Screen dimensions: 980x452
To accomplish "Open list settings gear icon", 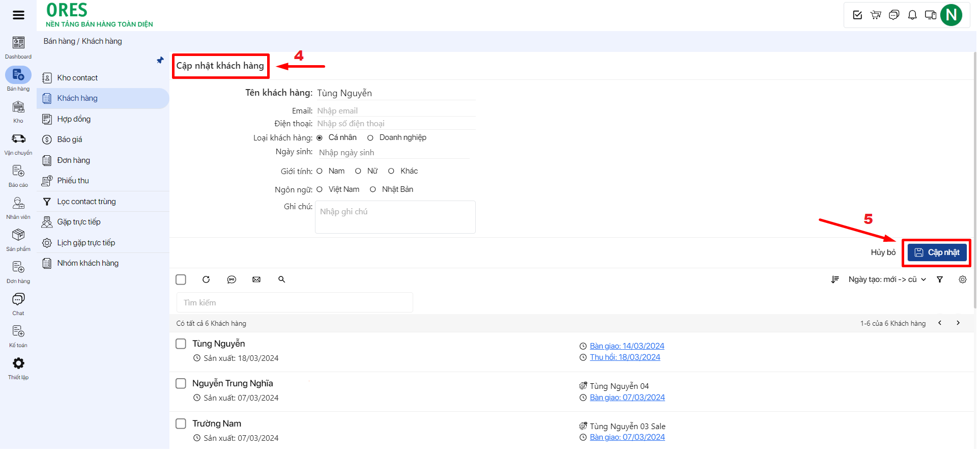I will 962,279.
